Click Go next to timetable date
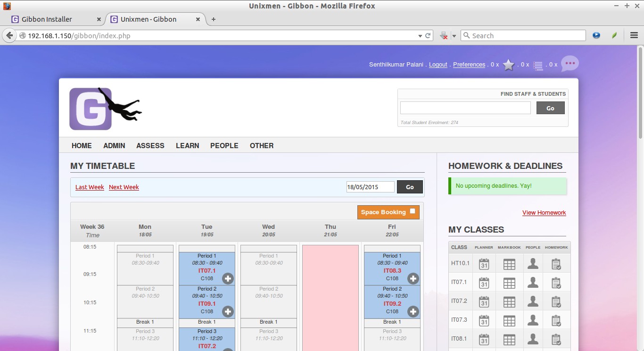The width and height of the screenshot is (644, 351). [x=410, y=187]
